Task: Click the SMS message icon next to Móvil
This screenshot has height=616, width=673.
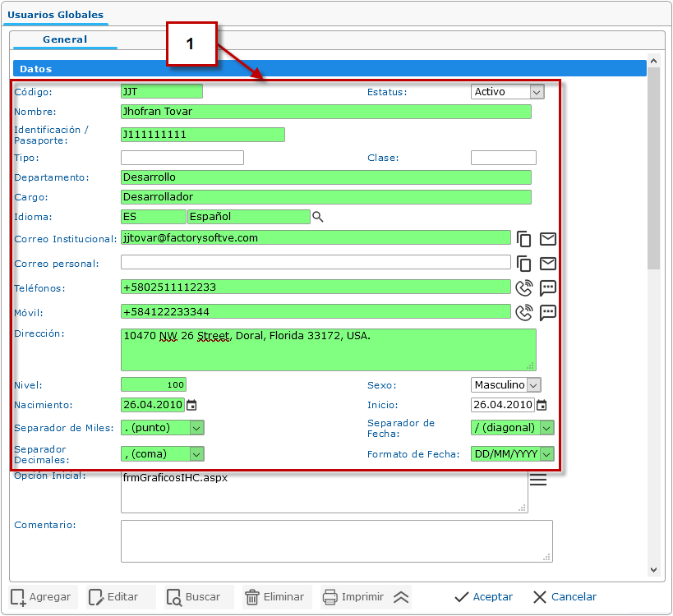Action: 548,312
